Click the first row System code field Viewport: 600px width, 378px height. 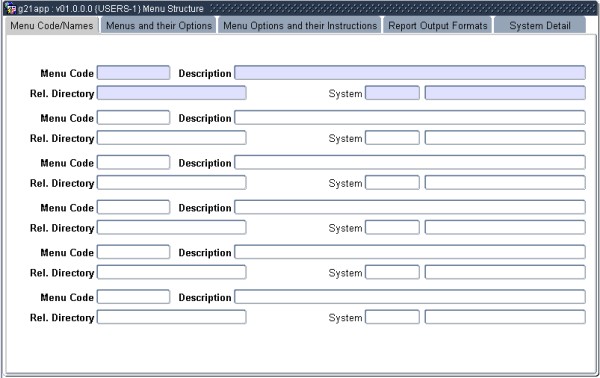coord(392,93)
